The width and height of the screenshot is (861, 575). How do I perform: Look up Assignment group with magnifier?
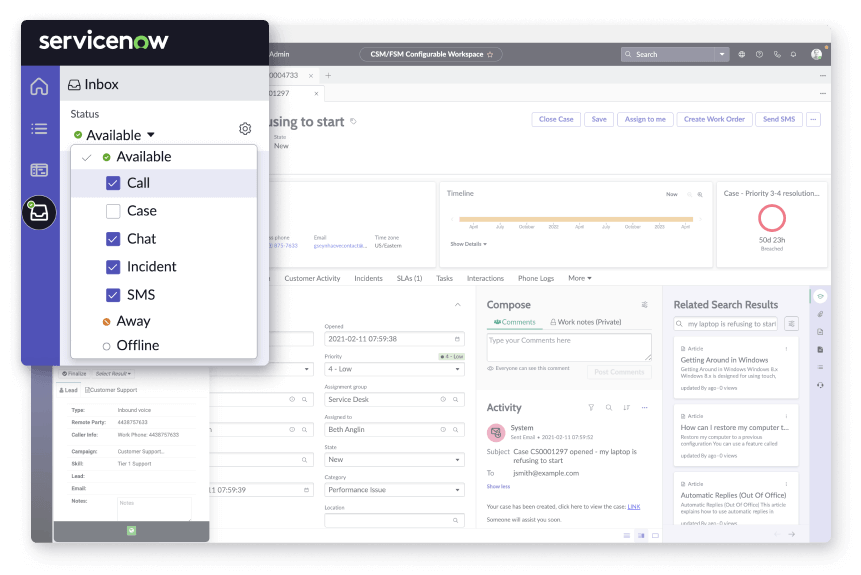click(455, 399)
